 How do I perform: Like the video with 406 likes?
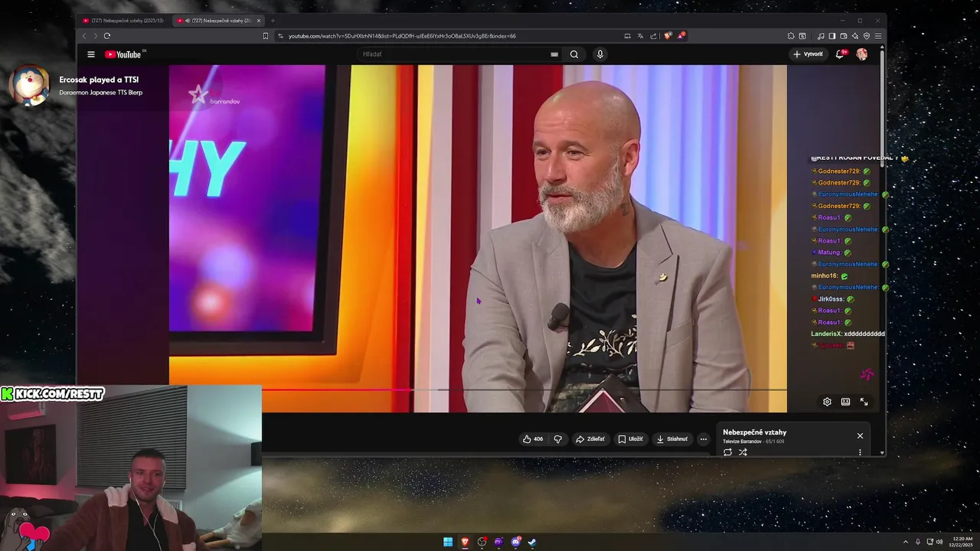pos(533,439)
